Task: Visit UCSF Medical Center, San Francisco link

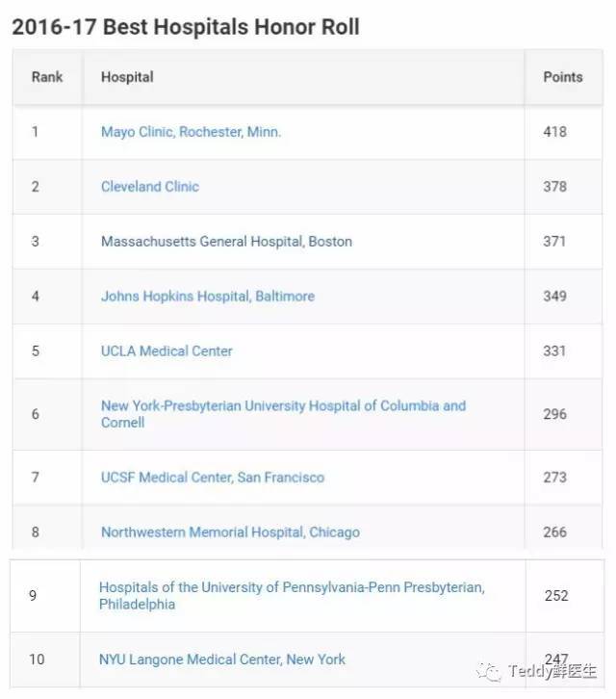Action: pos(213,478)
